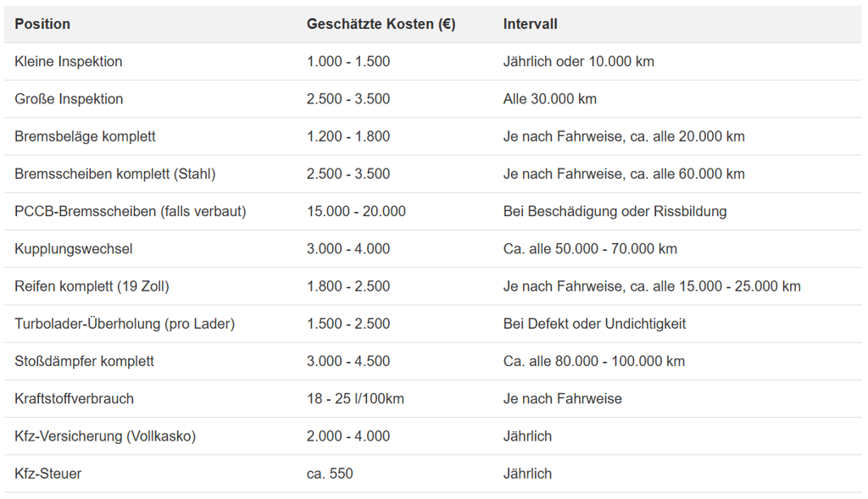The image size is (868, 499).
Task: Select the Kleine Inspektion row label
Action: [x=68, y=61]
